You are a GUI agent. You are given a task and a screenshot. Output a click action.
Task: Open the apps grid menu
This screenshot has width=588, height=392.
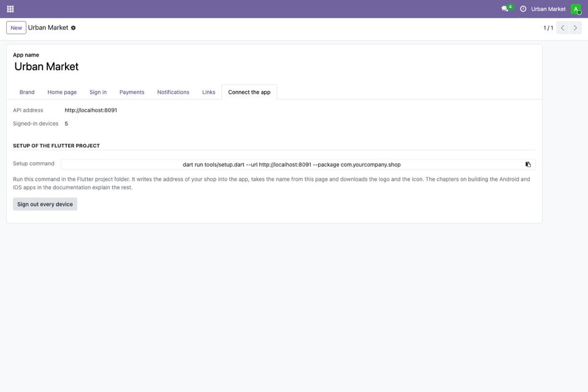click(x=10, y=9)
